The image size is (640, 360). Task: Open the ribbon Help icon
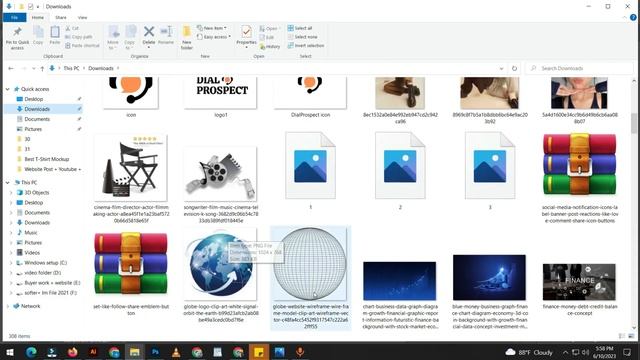[633, 18]
